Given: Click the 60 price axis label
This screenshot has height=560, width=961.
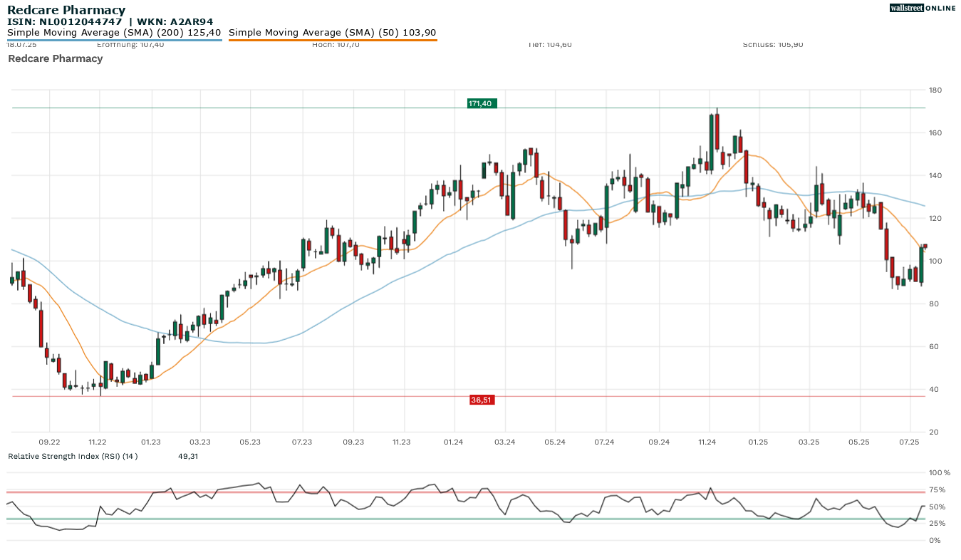Looking at the screenshot, I should click(933, 347).
